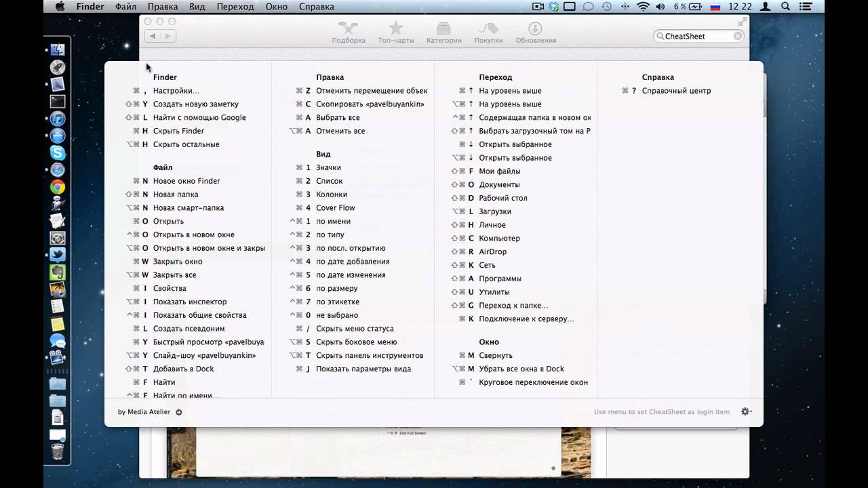Open Safari compass icon in the Dock
This screenshot has height=488, width=868.
click(x=58, y=170)
